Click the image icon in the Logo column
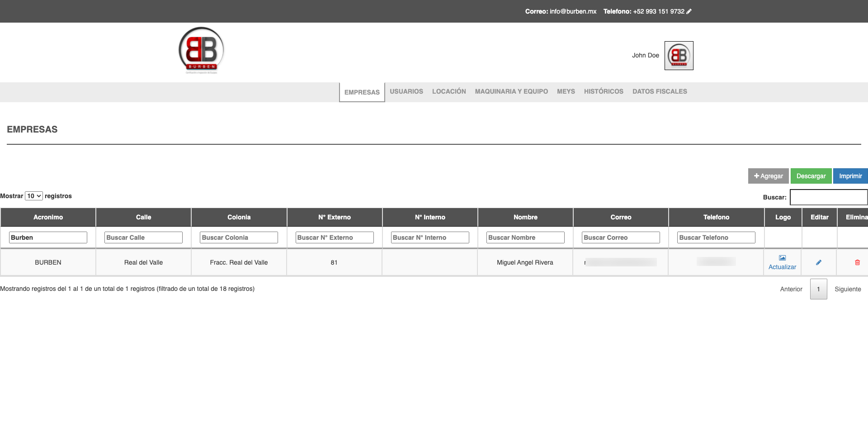 (782, 258)
